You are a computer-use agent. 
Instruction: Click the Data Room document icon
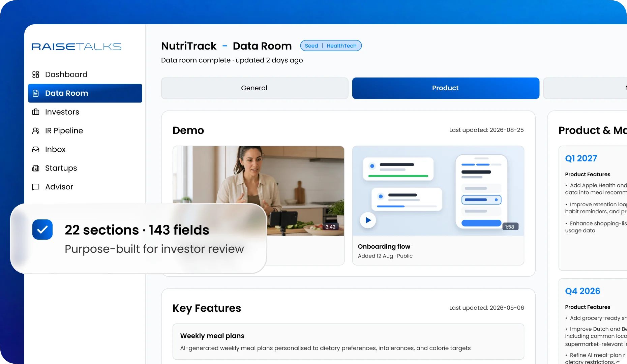36,93
